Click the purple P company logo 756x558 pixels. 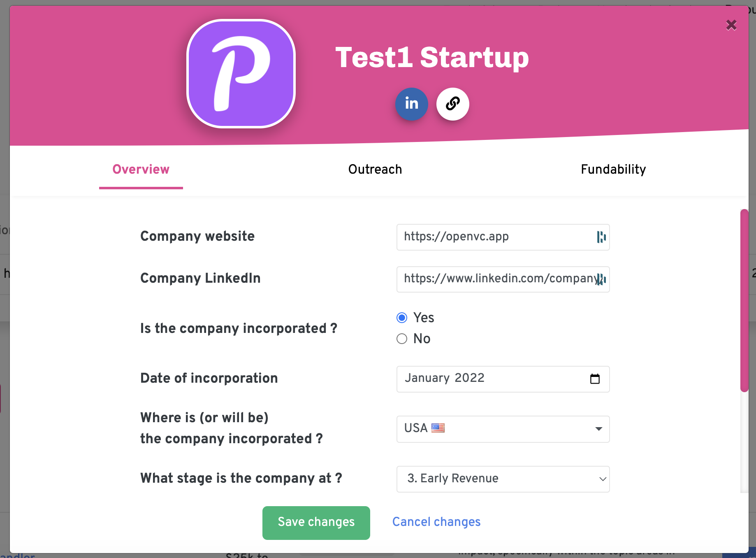241,74
